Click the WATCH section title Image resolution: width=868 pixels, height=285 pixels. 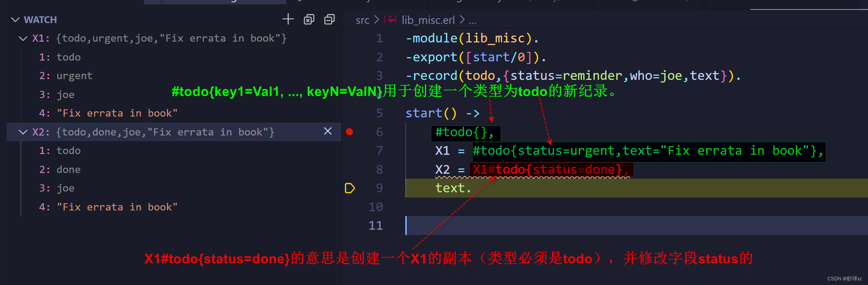point(40,20)
